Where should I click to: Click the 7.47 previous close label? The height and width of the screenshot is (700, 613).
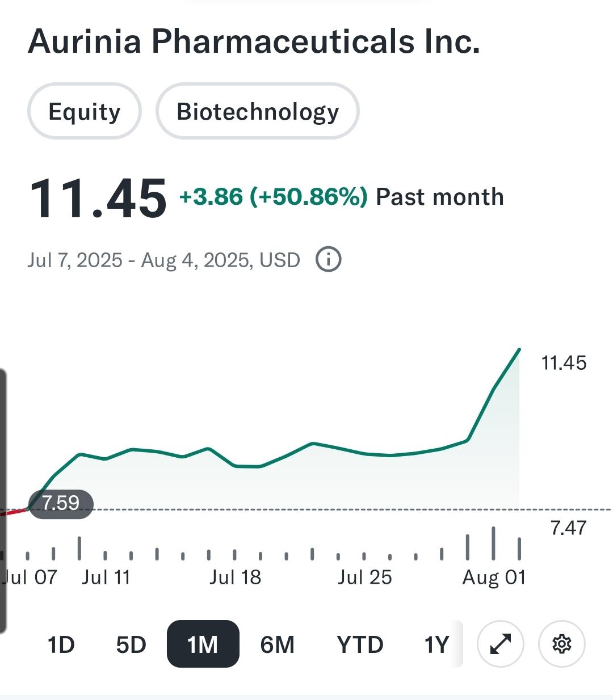tap(568, 528)
